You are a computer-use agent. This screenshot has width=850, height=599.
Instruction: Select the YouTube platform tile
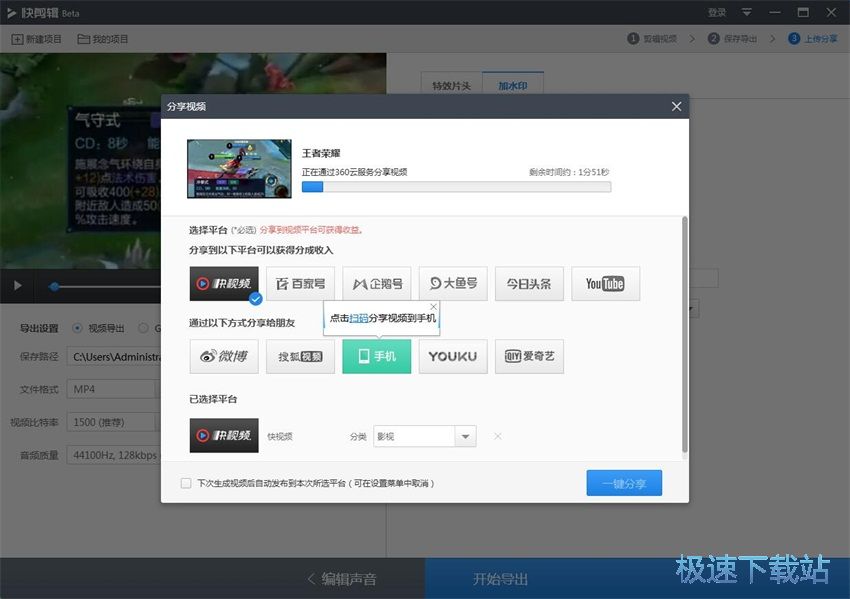[606, 284]
